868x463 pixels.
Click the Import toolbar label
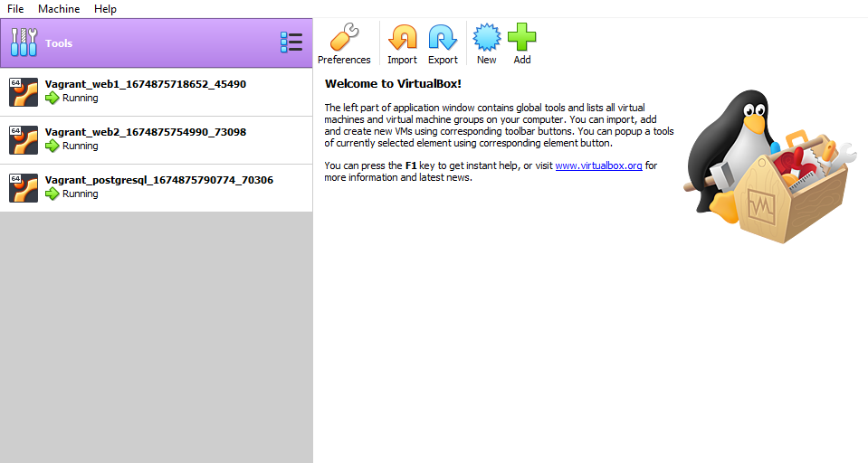402,60
